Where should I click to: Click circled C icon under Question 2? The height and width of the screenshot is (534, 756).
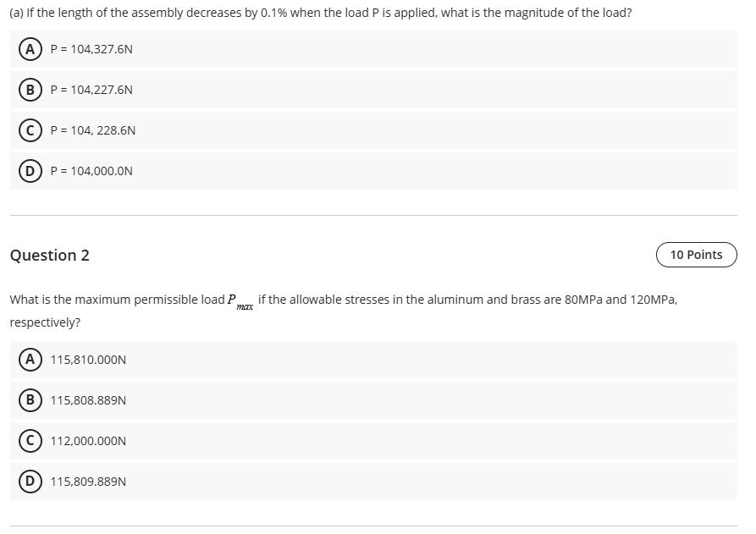[30, 441]
